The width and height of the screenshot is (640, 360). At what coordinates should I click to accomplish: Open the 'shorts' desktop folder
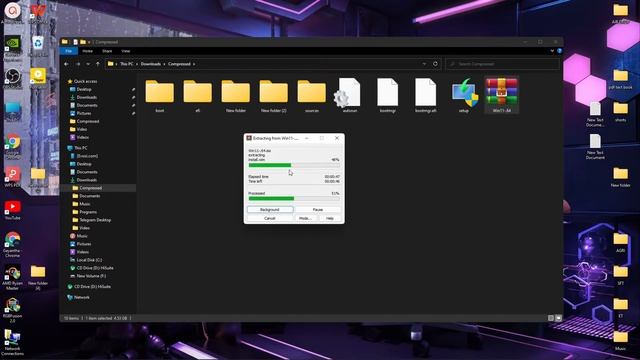620,109
